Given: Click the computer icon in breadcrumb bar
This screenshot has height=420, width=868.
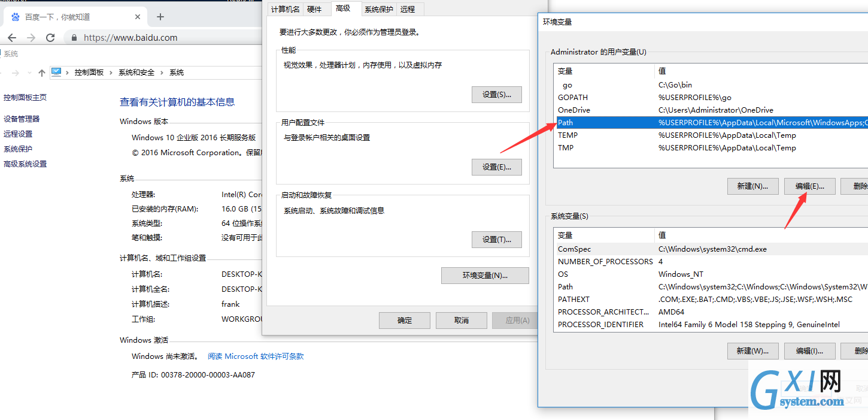Looking at the screenshot, I should tap(56, 72).
